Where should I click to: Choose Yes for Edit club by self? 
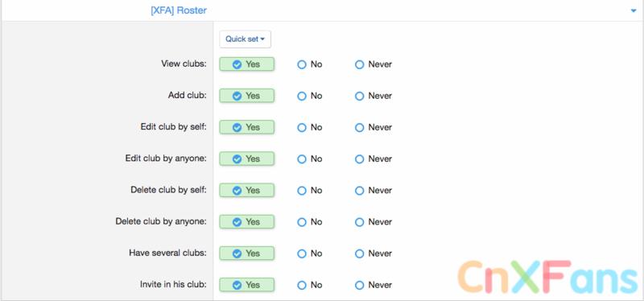(x=247, y=128)
